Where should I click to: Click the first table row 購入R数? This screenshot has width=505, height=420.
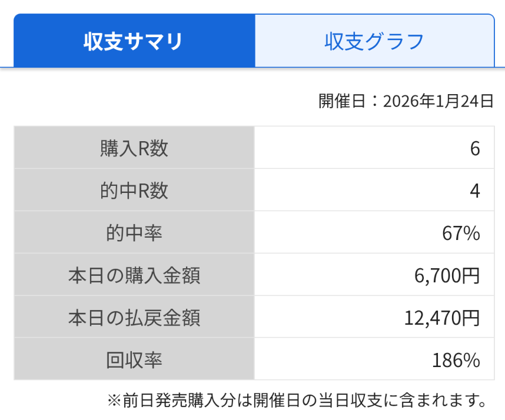pyautogui.click(x=134, y=147)
